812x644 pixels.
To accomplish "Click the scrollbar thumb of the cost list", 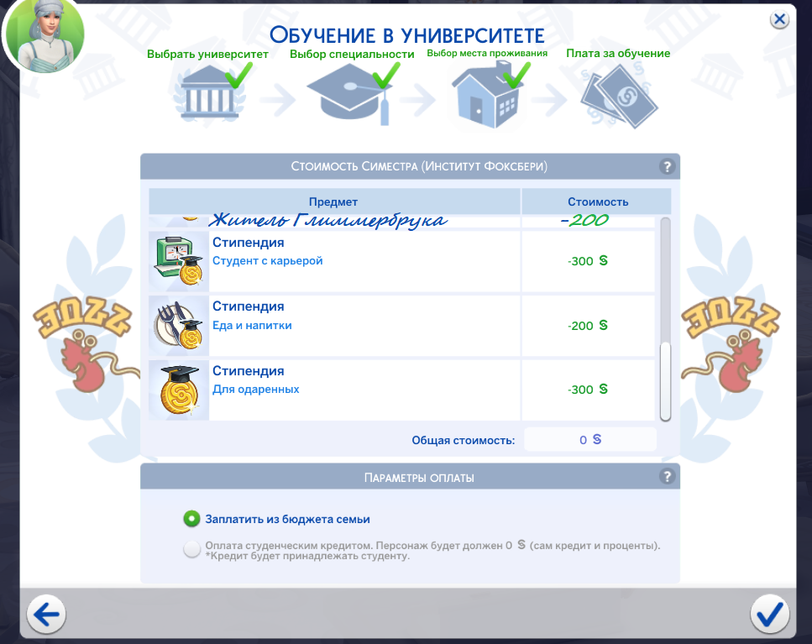I will pyautogui.click(x=665, y=381).
